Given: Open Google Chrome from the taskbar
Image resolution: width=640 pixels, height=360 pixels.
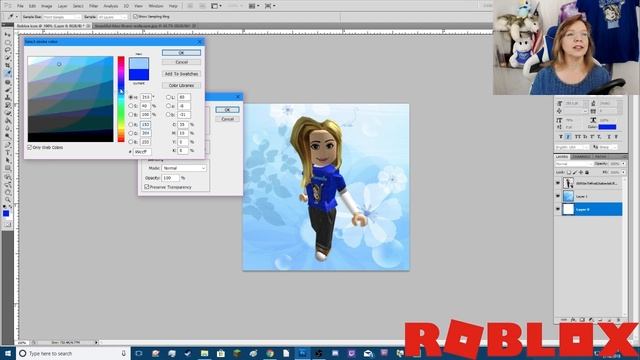Looking at the screenshot, I should [270, 353].
